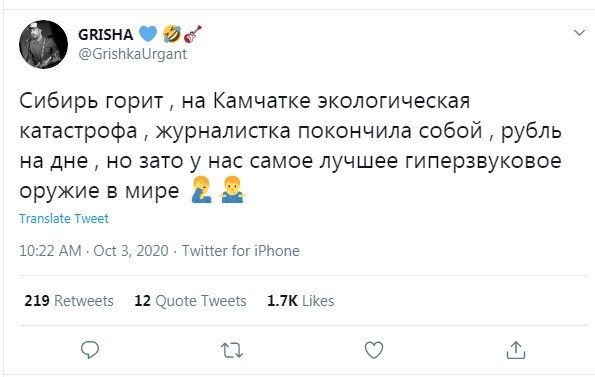View the 219 Retweets list
The width and height of the screenshot is (595, 377).
click(x=69, y=301)
